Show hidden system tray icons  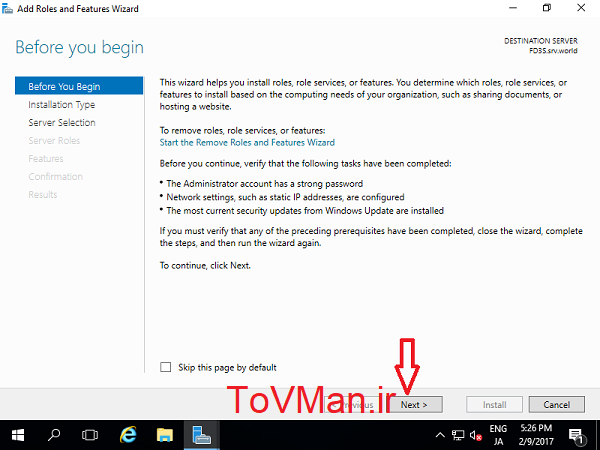pyautogui.click(x=440, y=435)
